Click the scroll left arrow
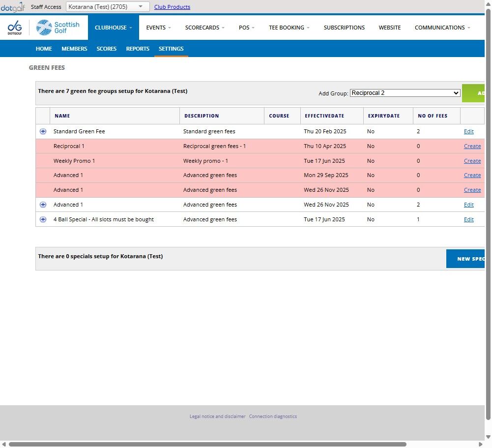Viewport: 492px width, 448px height. (x=4, y=444)
